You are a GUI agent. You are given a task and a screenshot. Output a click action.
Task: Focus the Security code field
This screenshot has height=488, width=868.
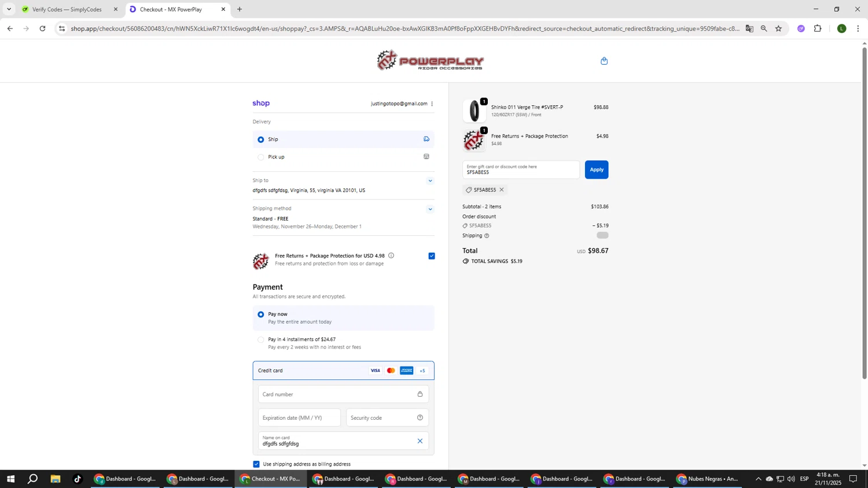(x=388, y=418)
